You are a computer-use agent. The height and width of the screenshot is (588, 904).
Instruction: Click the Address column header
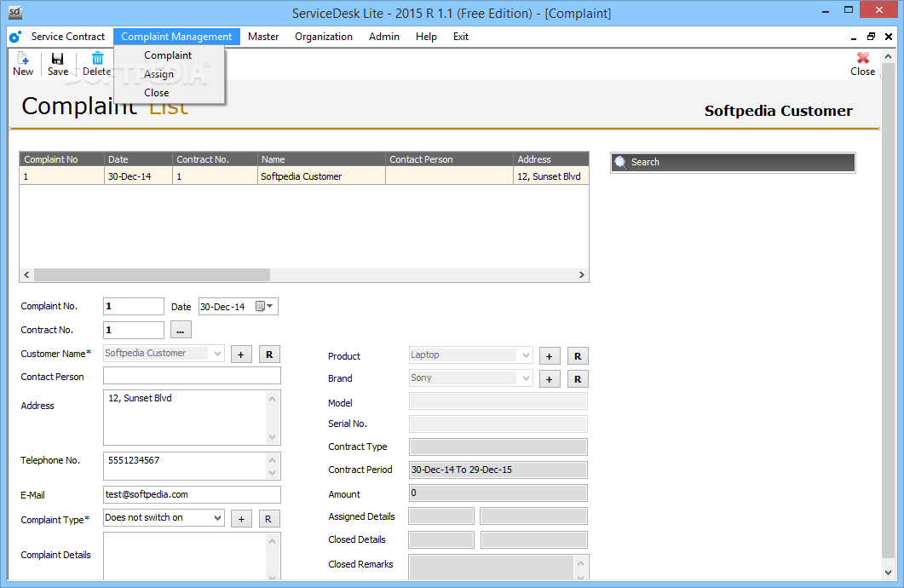[551, 159]
